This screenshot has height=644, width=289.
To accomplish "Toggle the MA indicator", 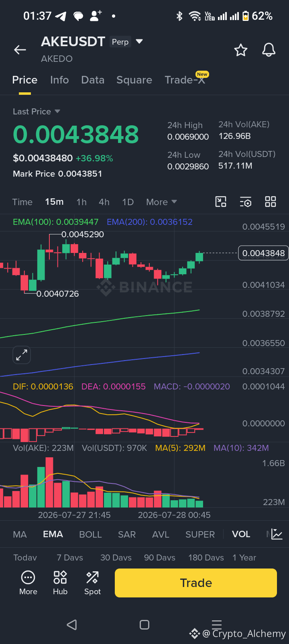I will [x=20, y=534].
